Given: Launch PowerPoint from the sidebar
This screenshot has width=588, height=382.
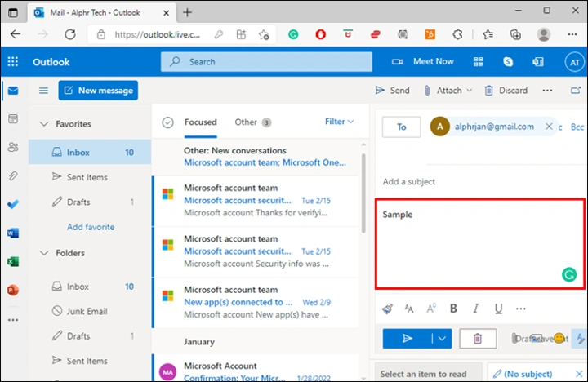Looking at the screenshot, I should [13, 290].
